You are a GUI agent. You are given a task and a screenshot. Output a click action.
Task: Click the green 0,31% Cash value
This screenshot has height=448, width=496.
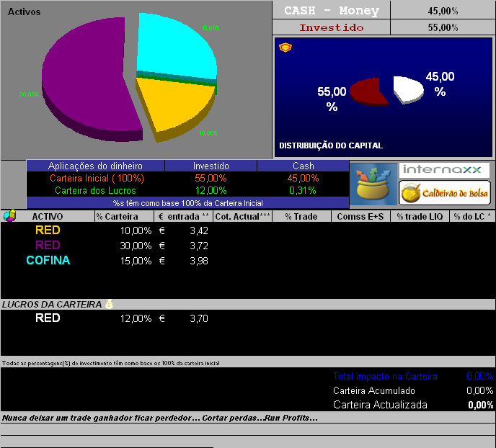303,191
